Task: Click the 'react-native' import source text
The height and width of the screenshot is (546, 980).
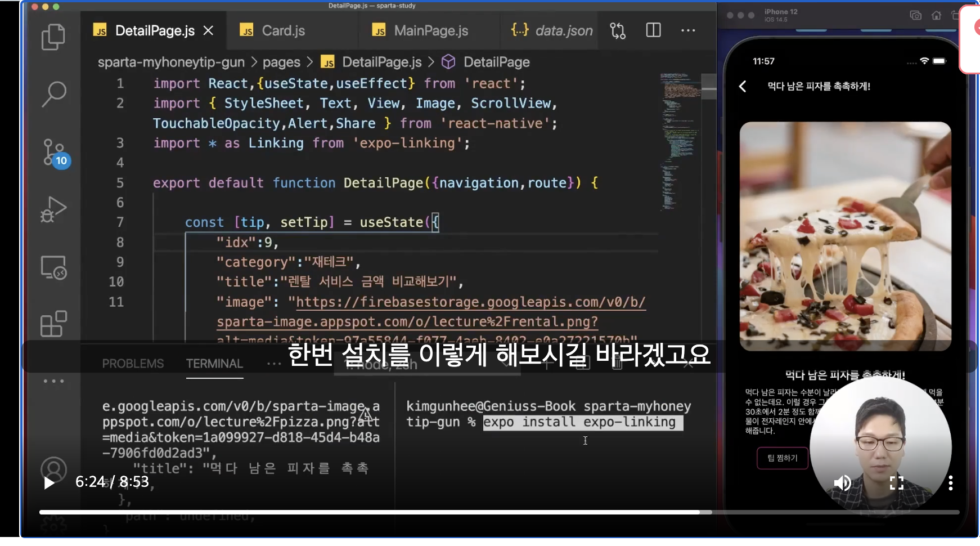Action: pyautogui.click(x=495, y=123)
